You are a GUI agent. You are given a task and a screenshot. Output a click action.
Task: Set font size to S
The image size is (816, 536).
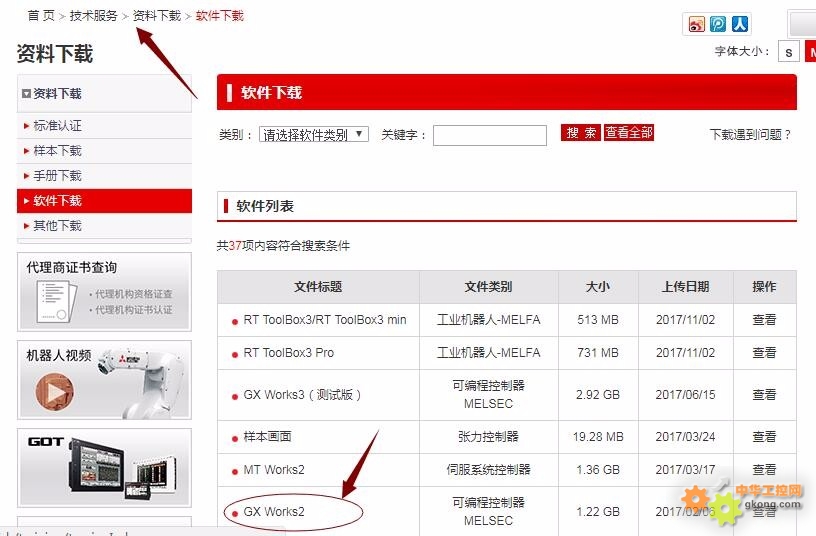click(x=789, y=52)
